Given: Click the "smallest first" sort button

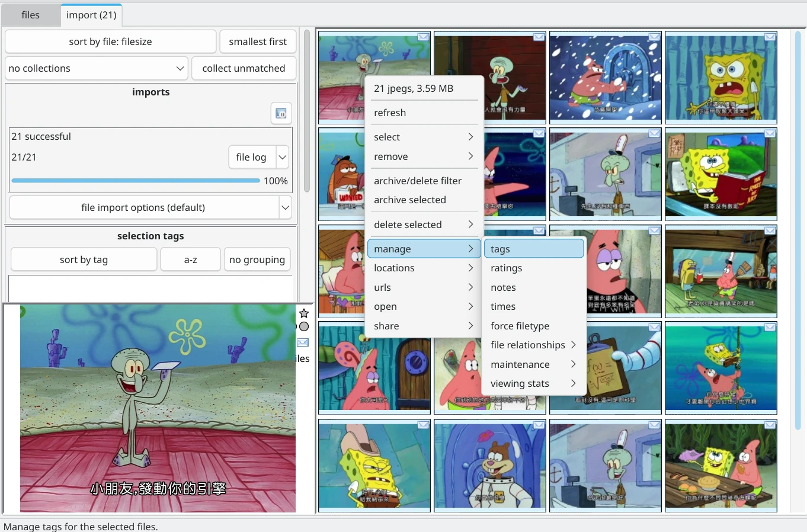Looking at the screenshot, I should point(258,41).
